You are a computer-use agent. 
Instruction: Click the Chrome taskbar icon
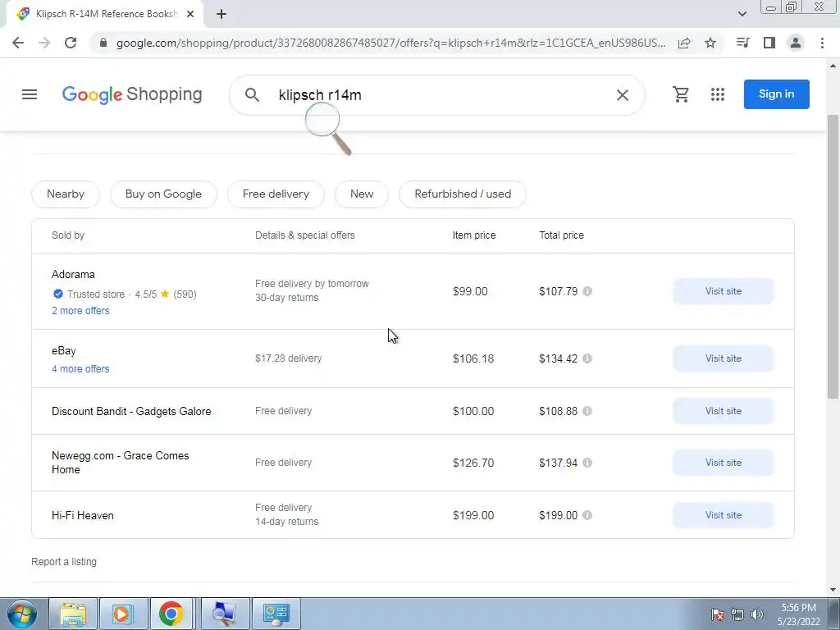click(x=171, y=614)
